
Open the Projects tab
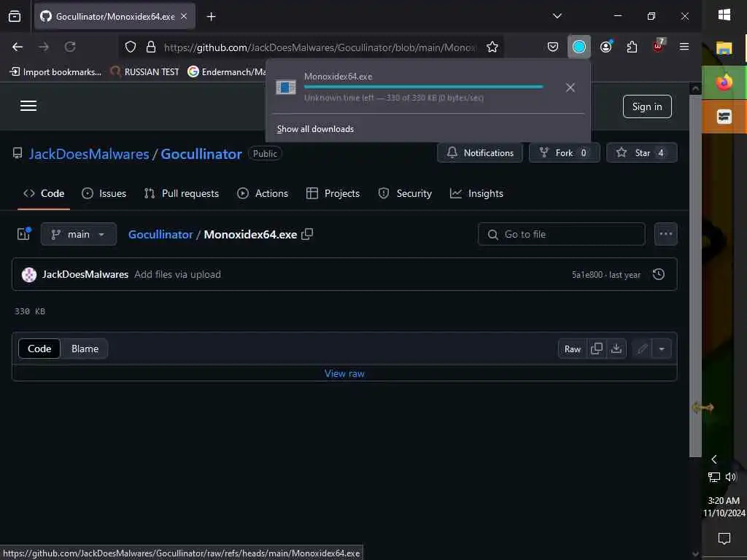(333, 194)
